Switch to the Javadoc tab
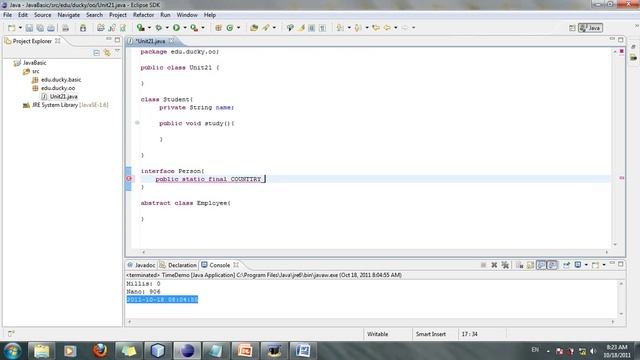 (x=141, y=265)
